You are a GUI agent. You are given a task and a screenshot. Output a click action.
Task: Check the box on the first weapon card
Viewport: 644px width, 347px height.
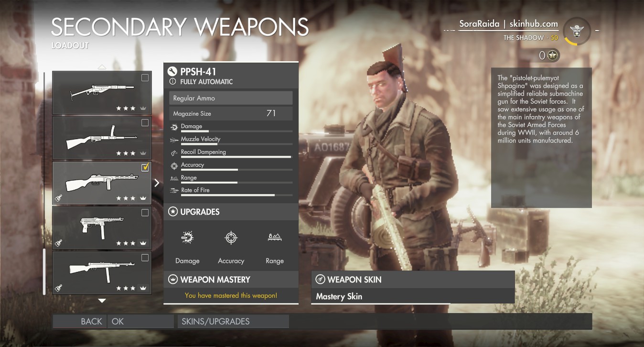pos(145,78)
